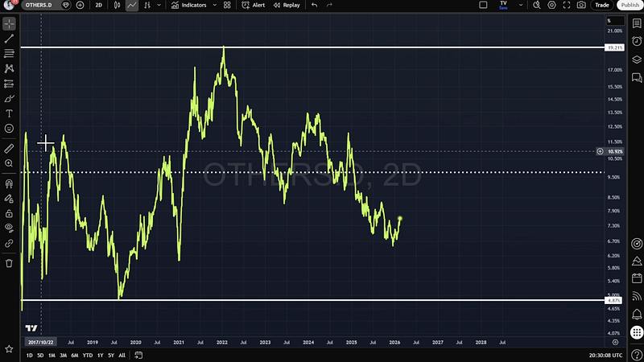Image resolution: width=644 pixels, height=362 pixels.
Task: Choose a chart layout setup
Action: [x=484, y=5]
